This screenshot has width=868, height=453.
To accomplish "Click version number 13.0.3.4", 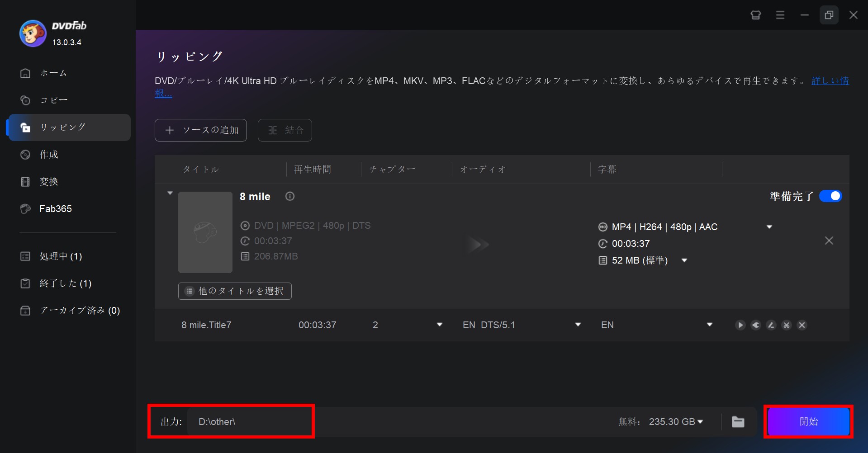I will coord(66,42).
